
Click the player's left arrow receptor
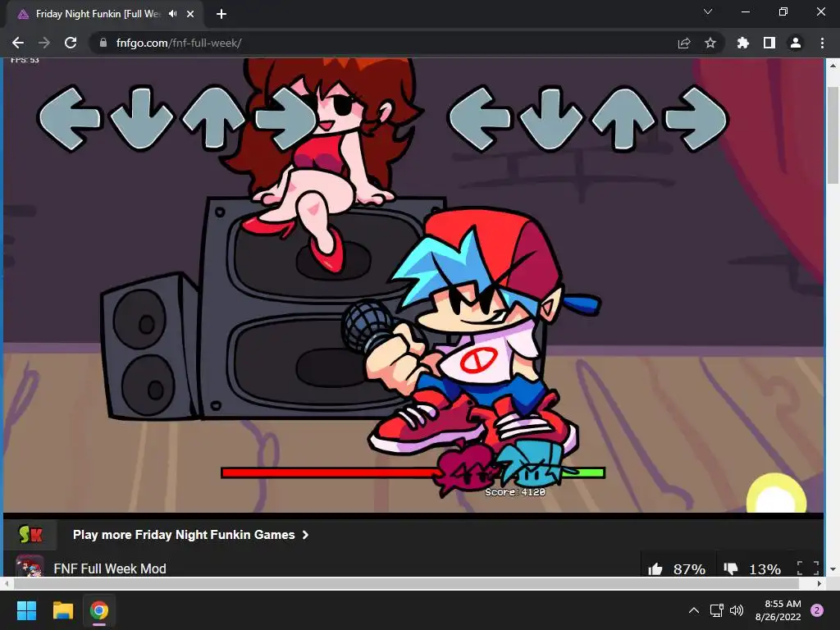(x=479, y=118)
